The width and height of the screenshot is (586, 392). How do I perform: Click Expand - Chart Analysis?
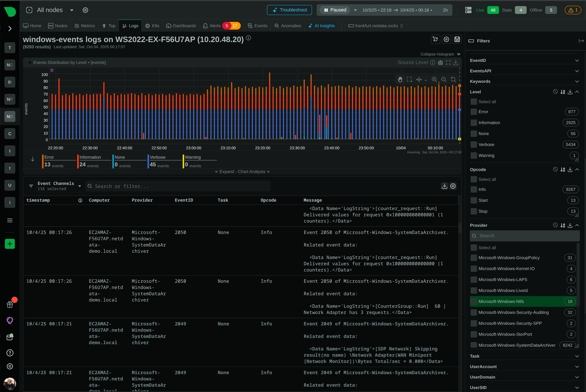coord(242,171)
